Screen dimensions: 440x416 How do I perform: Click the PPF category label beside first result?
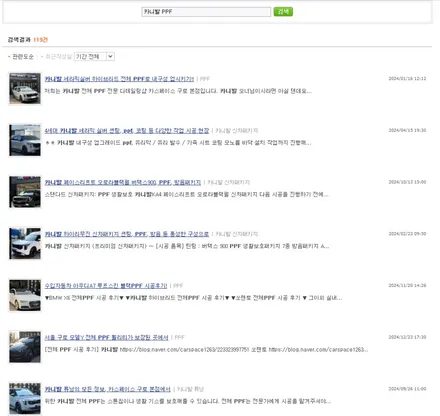pyautogui.click(x=205, y=79)
